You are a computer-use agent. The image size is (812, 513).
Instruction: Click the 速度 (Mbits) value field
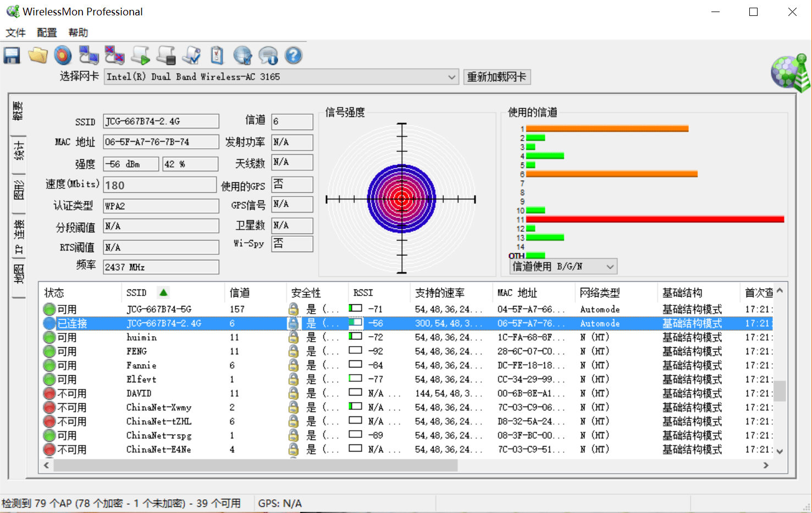tap(160, 185)
